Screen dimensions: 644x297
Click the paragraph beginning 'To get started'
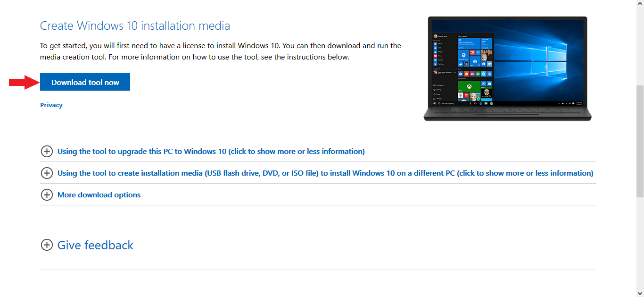221,51
